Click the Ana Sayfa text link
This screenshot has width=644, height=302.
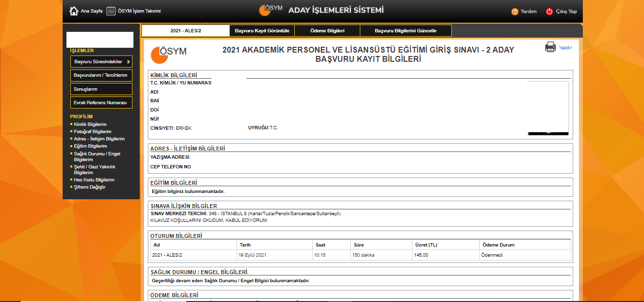coord(92,11)
